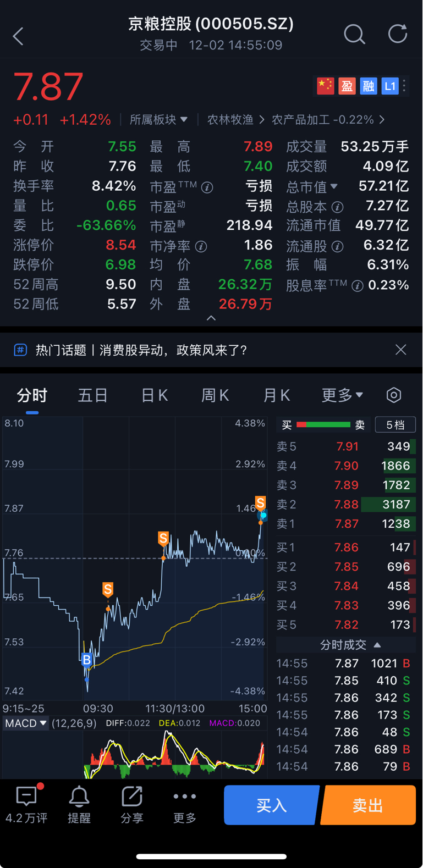Select the 卖4 row at 7.90

[345, 466]
